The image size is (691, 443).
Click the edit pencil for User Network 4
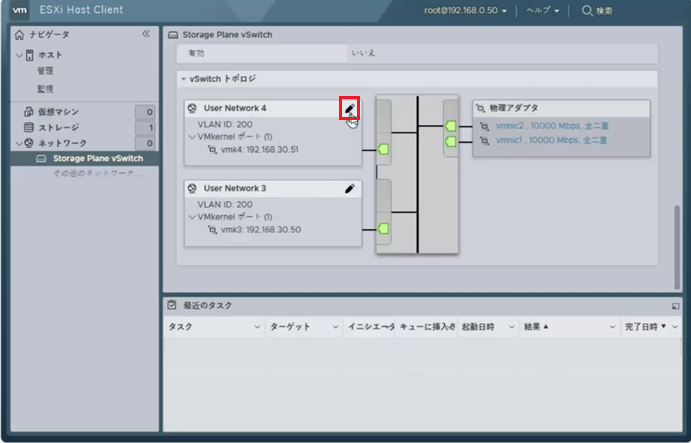349,108
